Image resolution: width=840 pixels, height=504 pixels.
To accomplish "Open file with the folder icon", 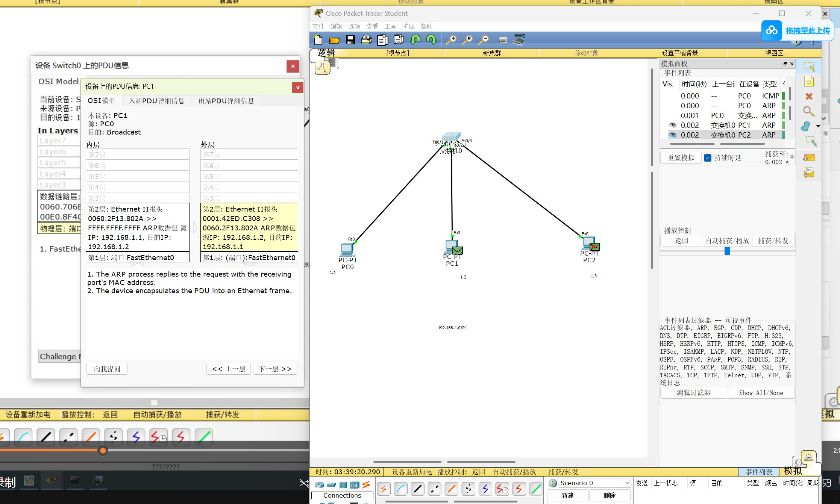I will tap(334, 40).
